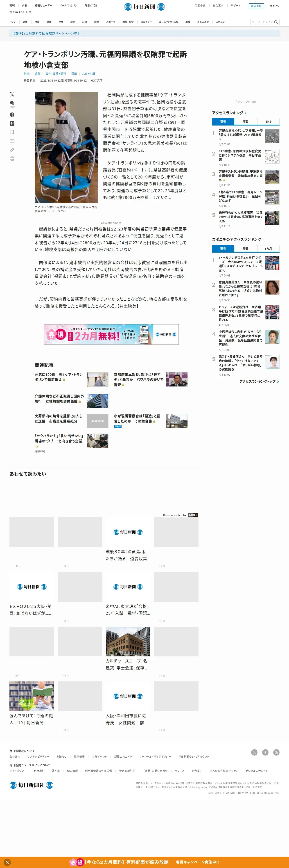Viewport: 289px width, 868px height.
Task: Close the bottom campaign banner
Action: pyautogui.click(x=7, y=862)
